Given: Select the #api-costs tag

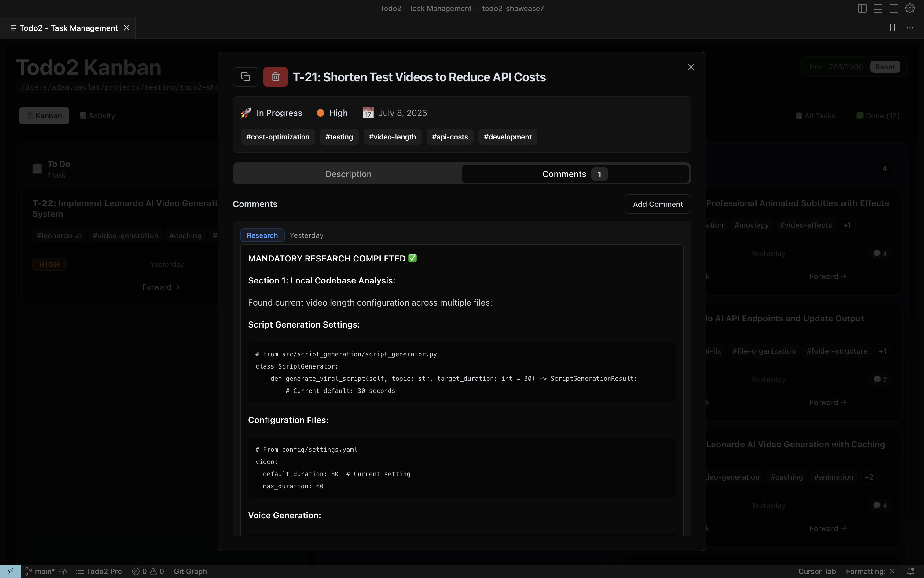Looking at the screenshot, I should [x=450, y=137].
